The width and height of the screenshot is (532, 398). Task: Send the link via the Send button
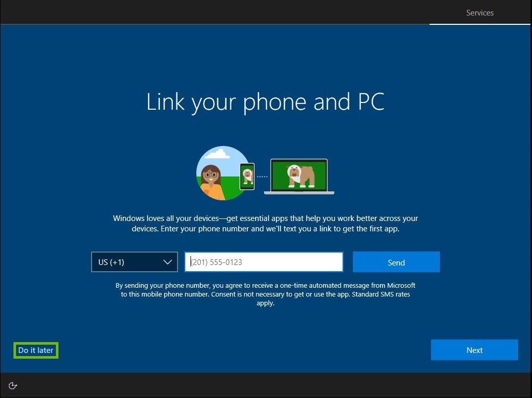click(x=396, y=262)
